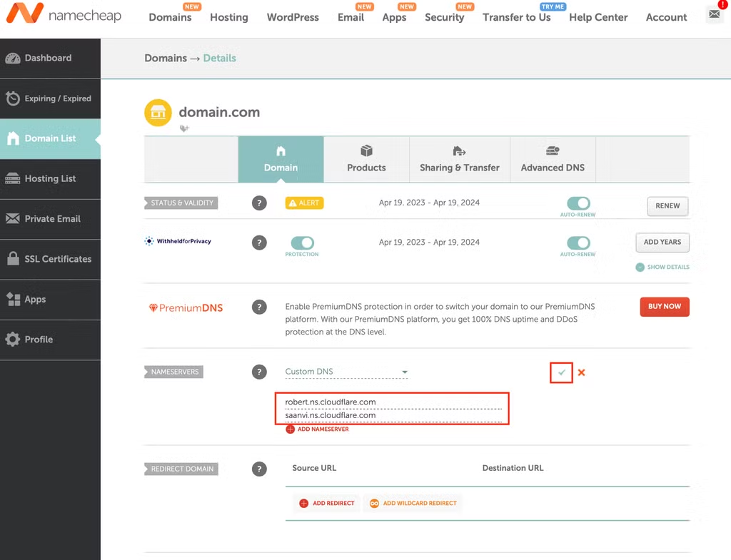Cancel nameserver changes with red X
731x560 pixels.
point(581,372)
